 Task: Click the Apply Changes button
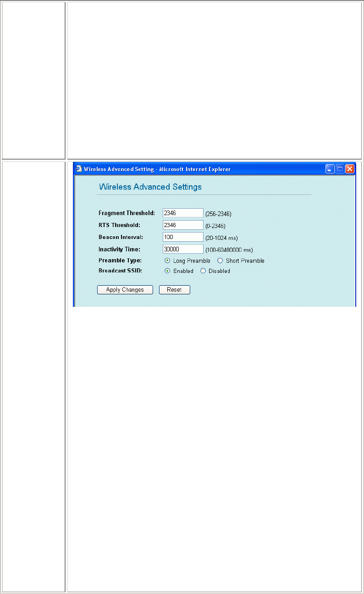tap(125, 290)
